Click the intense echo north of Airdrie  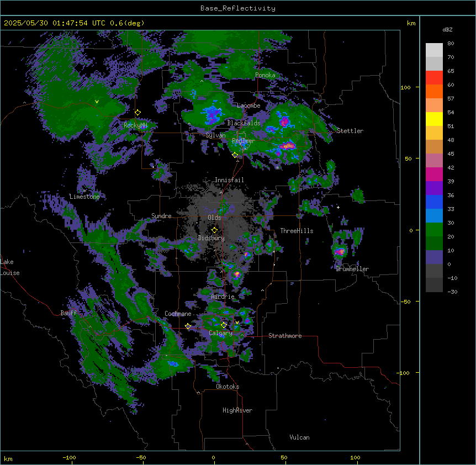click(x=237, y=274)
